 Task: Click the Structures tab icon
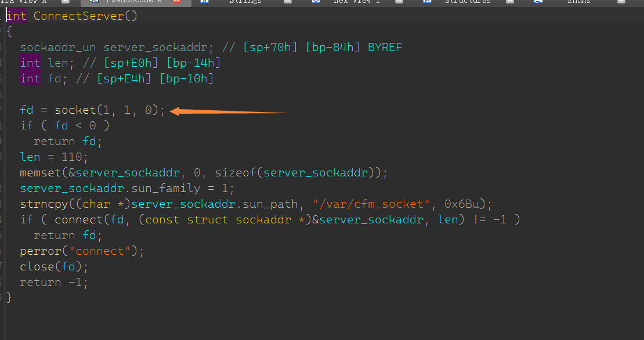point(427,2)
